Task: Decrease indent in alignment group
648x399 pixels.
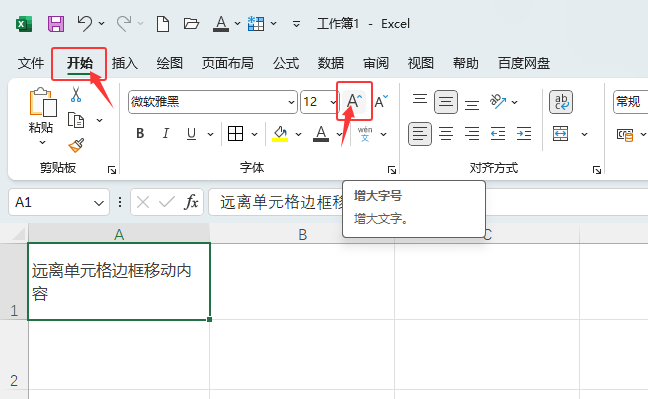Action: pos(498,134)
